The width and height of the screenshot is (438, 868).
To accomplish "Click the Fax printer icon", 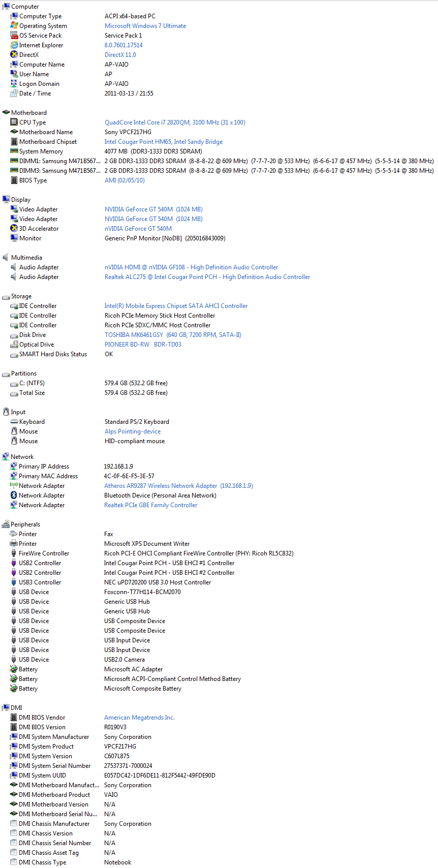I will (x=14, y=534).
